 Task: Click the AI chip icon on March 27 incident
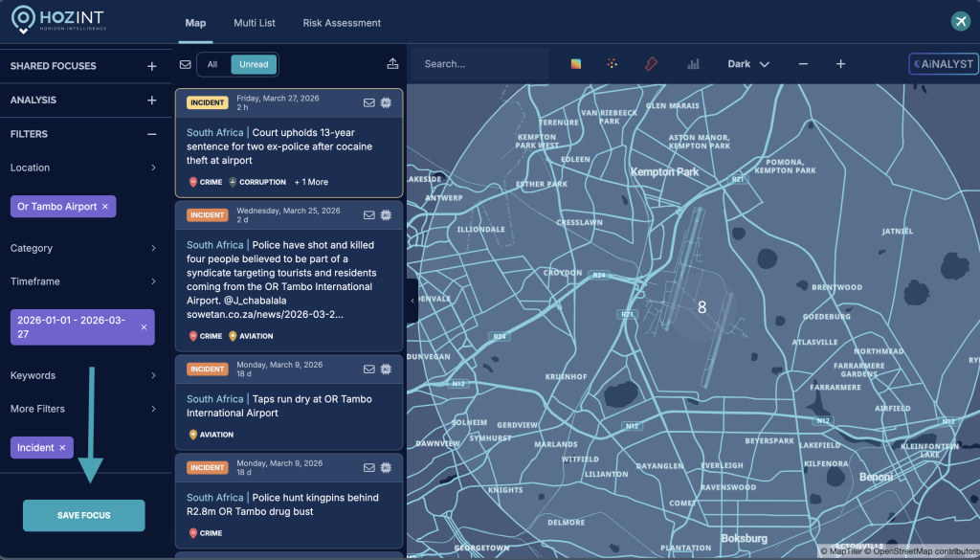click(386, 103)
